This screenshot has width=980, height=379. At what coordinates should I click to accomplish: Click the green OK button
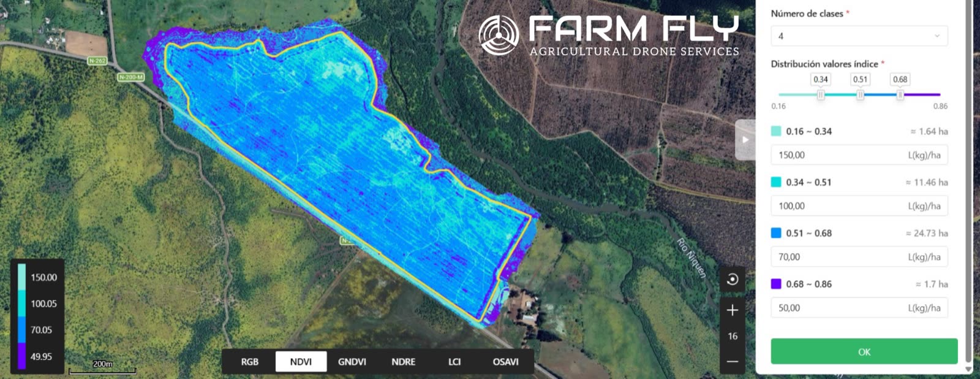[864, 351]
